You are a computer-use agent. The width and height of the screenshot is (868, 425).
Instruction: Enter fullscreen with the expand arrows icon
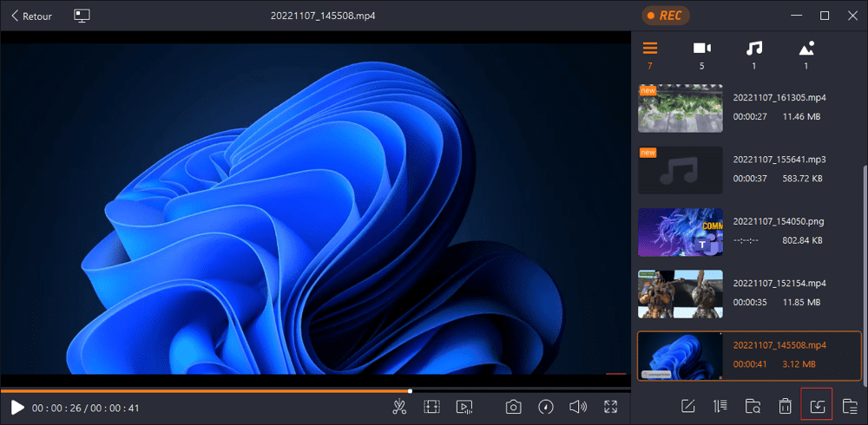pyautogui.click(x=610, y=408)
